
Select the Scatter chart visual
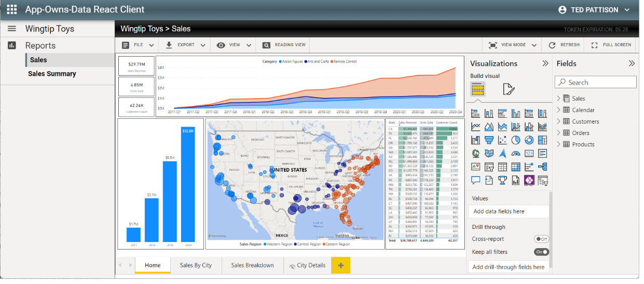(x=502, y=140)
